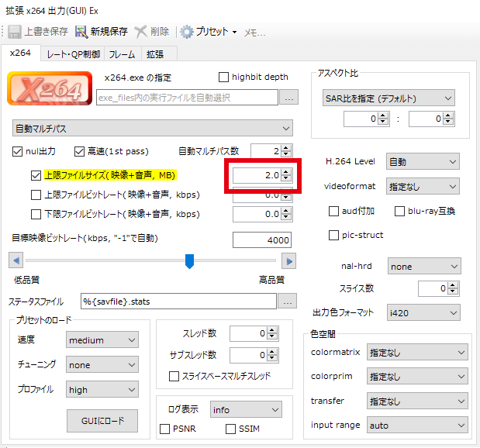Click the 新規保存 save-as icon
The height and width of the screenshot is (448, 480).
(x=81, y=32)
